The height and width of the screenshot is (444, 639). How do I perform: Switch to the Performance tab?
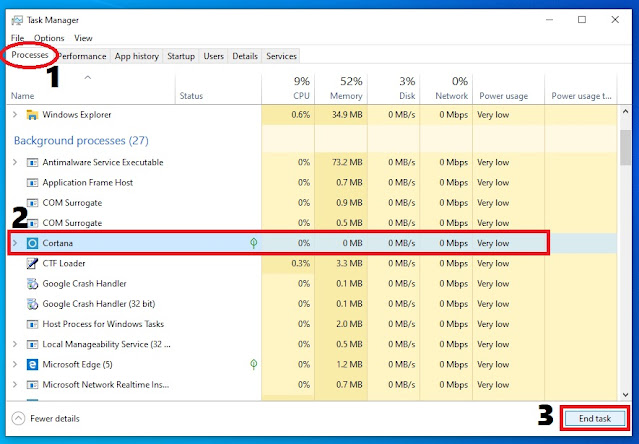(x=82, y=56)
